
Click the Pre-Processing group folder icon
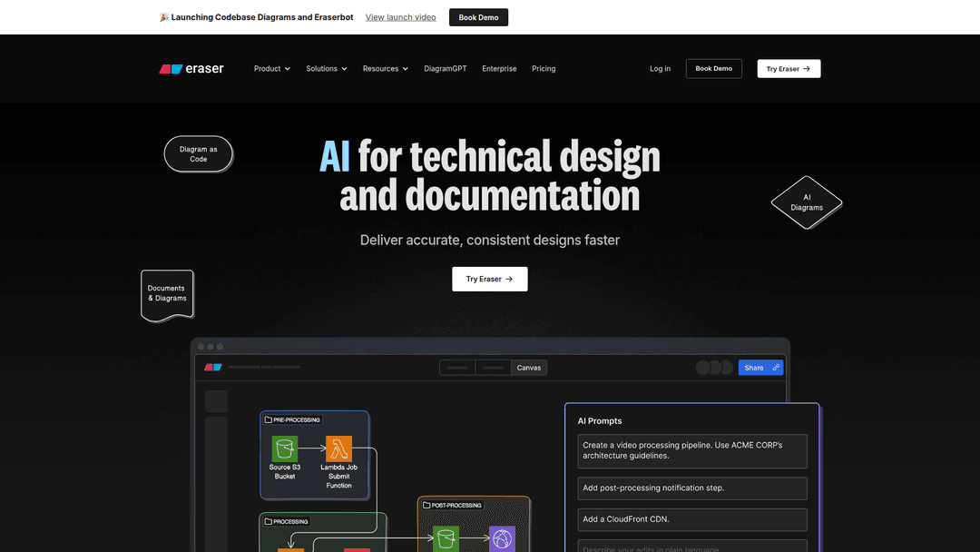click(x=268, y=420)
